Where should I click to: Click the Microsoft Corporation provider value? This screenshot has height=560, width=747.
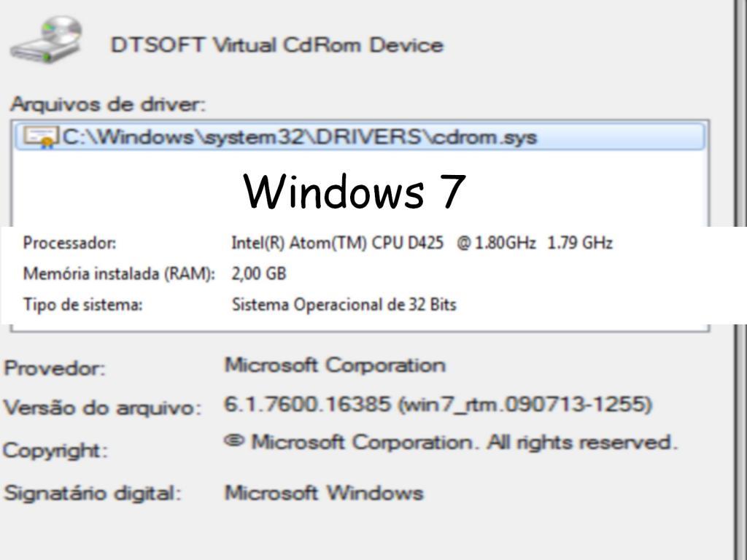coord(335,365)
